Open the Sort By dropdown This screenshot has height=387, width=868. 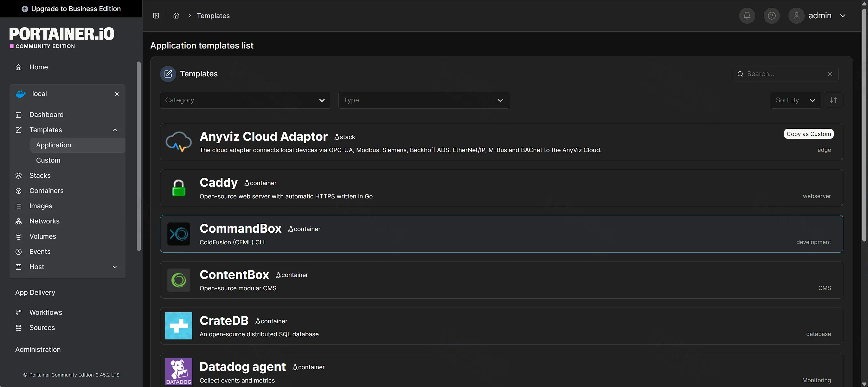tap(795, 100)
